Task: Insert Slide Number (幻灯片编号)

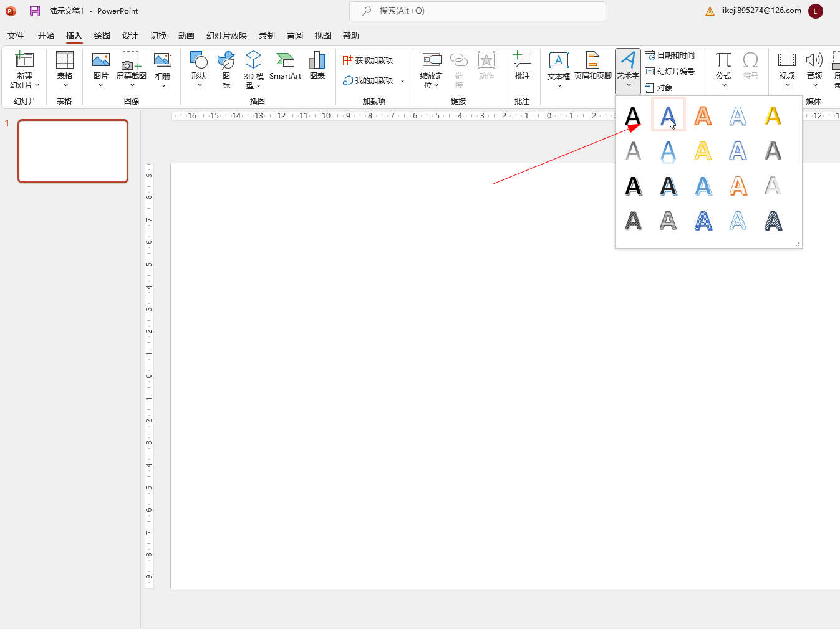Action: [x=670, y=72]
